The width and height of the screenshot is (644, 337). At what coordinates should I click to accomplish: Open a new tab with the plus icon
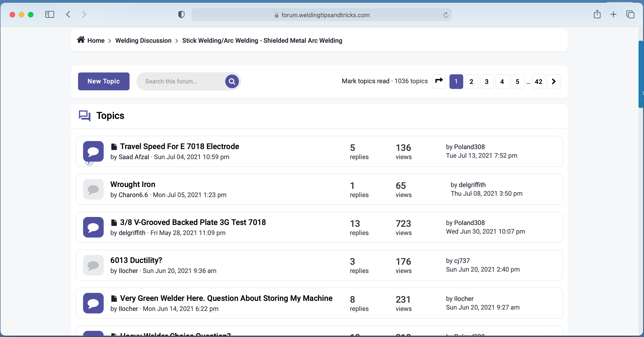coord(613,14)
